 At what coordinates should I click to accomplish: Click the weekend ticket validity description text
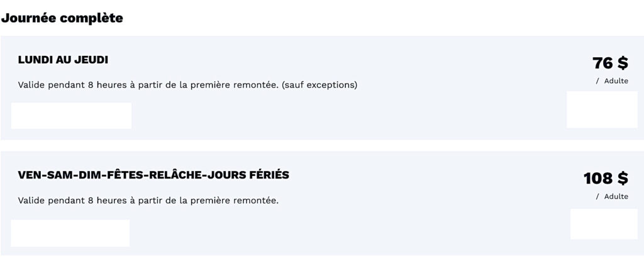point(148,201)
